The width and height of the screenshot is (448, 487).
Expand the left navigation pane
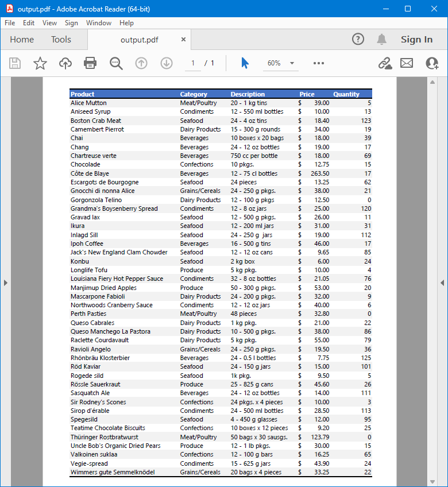(5, 283)
